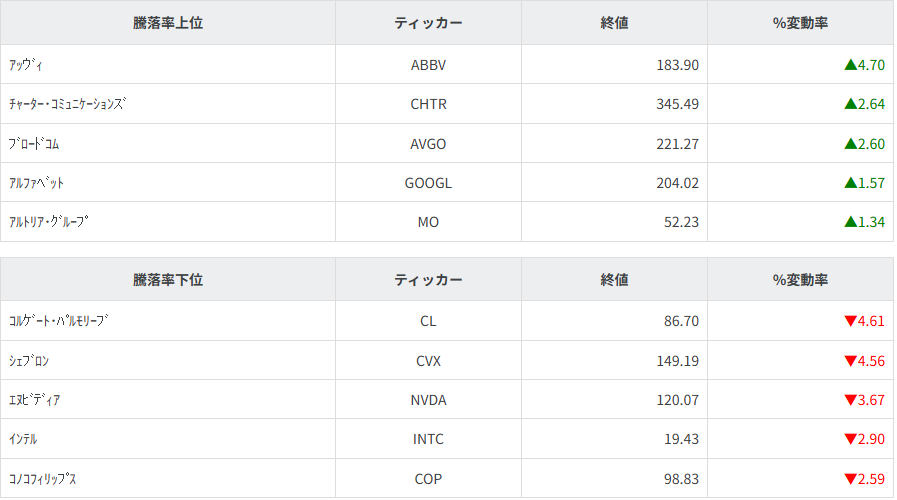Click the red down arrow beside 2.59
Screen dimensions: 897x500
(x=850, y=479)
